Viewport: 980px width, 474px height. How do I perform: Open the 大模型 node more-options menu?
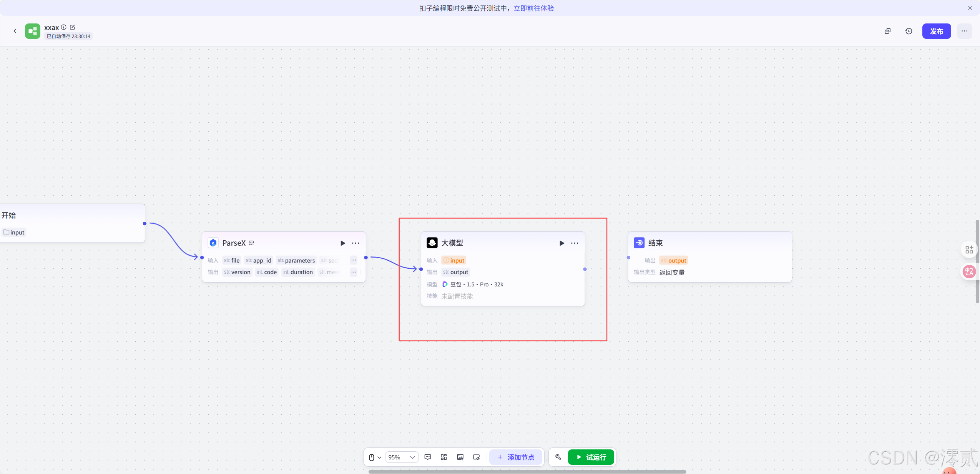click(x=575, y=243)
